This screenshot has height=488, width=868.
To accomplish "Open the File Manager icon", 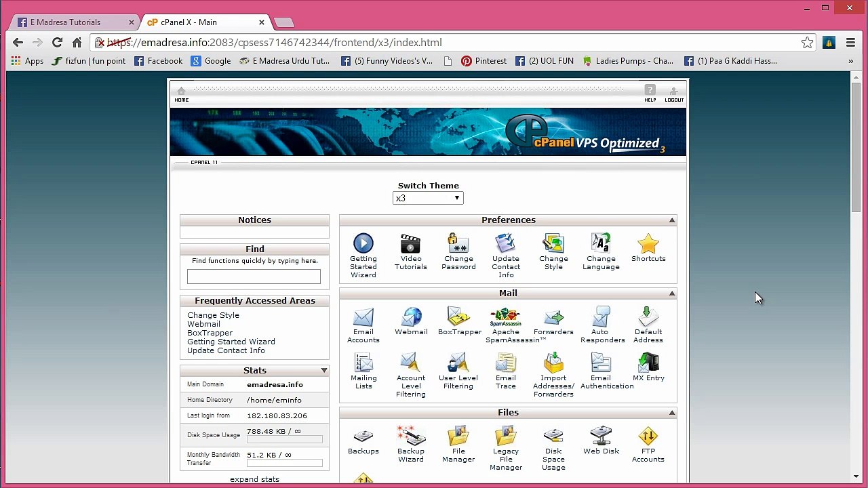I will tap(458, 436).
